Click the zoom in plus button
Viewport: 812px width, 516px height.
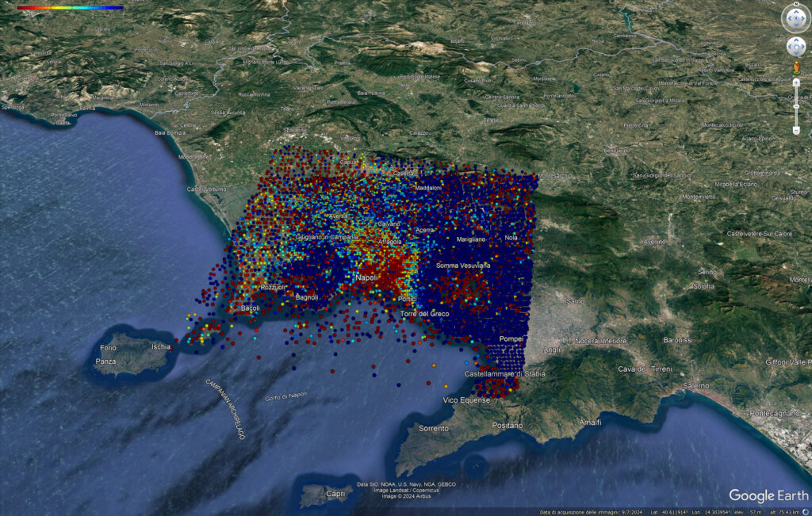[796, 82]
